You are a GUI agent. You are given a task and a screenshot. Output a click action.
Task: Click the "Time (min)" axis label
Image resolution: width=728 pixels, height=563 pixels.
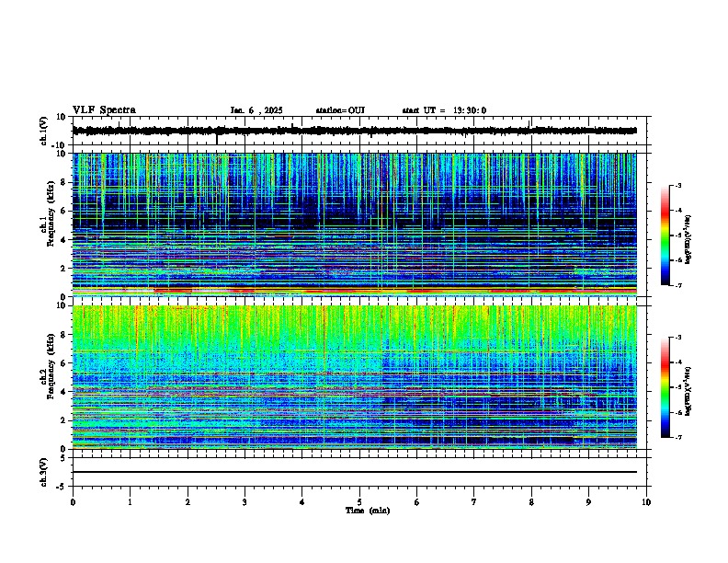[x=368, y=511]
